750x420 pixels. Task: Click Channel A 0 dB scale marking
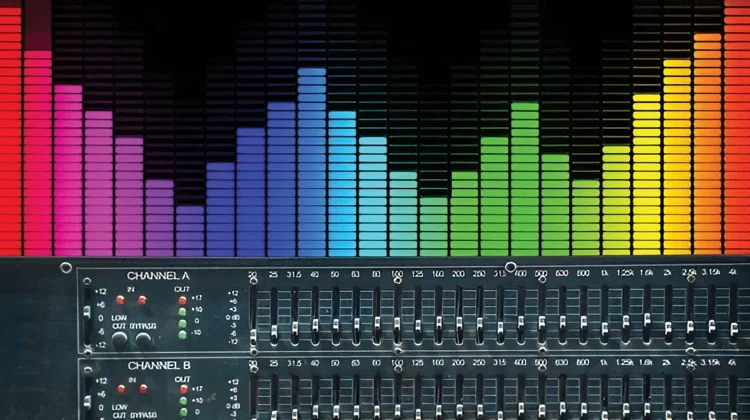pos(233,317)
